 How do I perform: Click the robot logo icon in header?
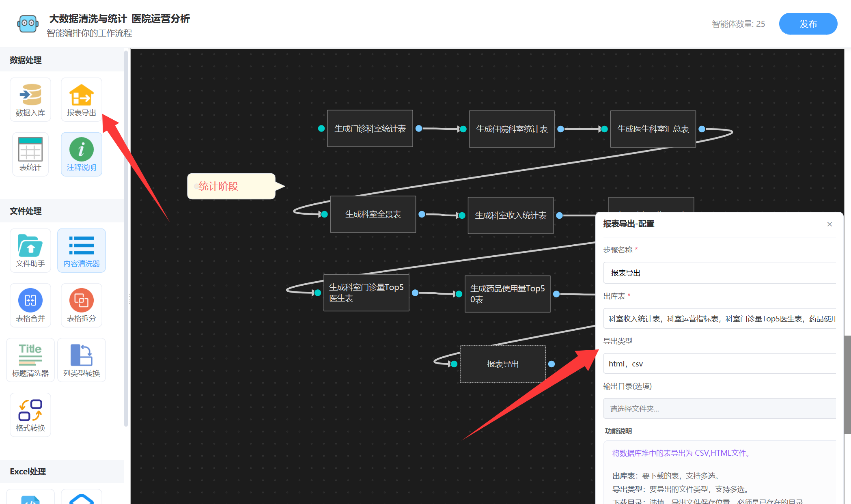28,24
